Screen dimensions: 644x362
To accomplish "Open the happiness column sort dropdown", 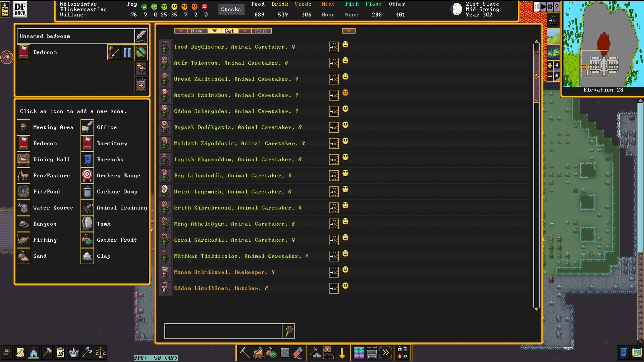I will (x=348, y=31).
